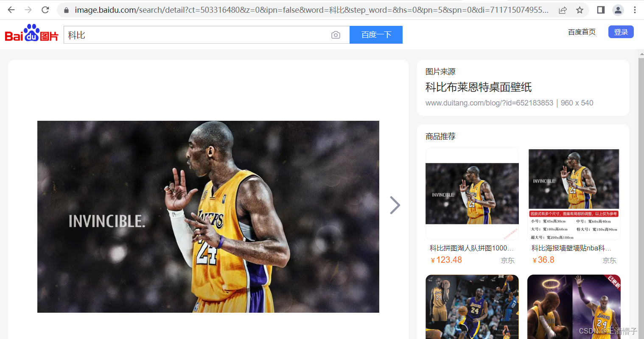Screen dimensions: 644x339
Task: Open the Kobe number 24 posters collage thumbnail
Action: pyautogui.click(x=472, y=307)
